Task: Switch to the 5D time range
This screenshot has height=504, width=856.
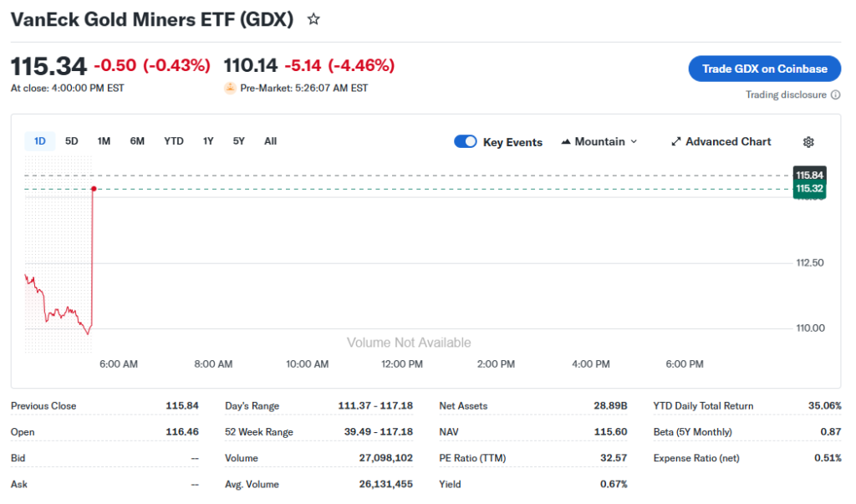Action: pyautogui.click(x=72, y=141)
